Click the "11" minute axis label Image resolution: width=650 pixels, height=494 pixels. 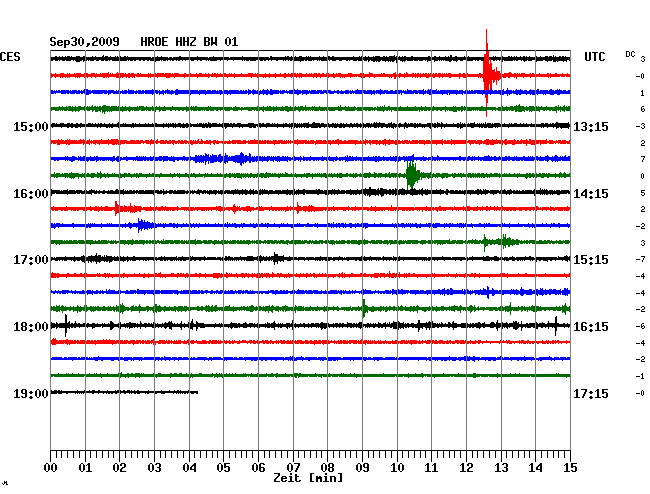(431, 467)
